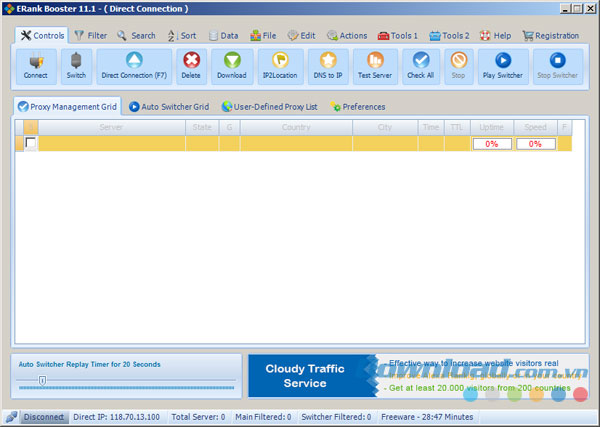Viewport: 600px width, 427px height.
Task: Click the G column header
Action: pyautogui.click(x=229, y=127)
